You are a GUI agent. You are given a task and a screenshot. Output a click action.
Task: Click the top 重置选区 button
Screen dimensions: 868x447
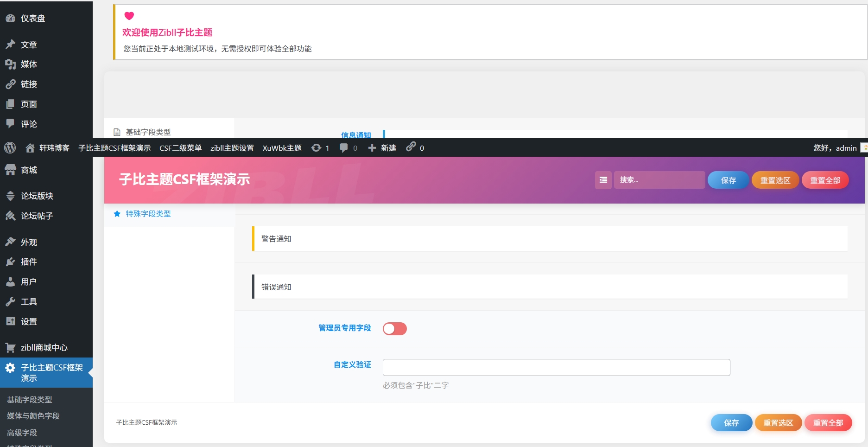pyautogui.click(x=775, y=180)
